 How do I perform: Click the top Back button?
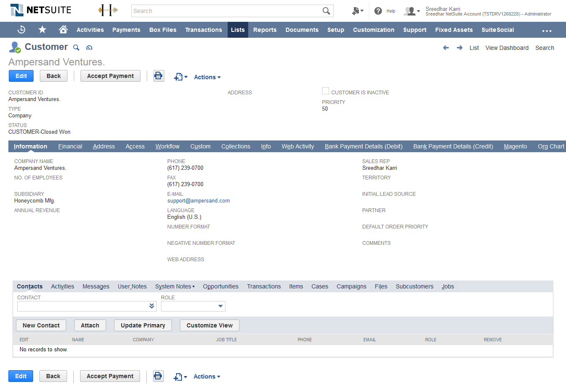pos(54,76)
